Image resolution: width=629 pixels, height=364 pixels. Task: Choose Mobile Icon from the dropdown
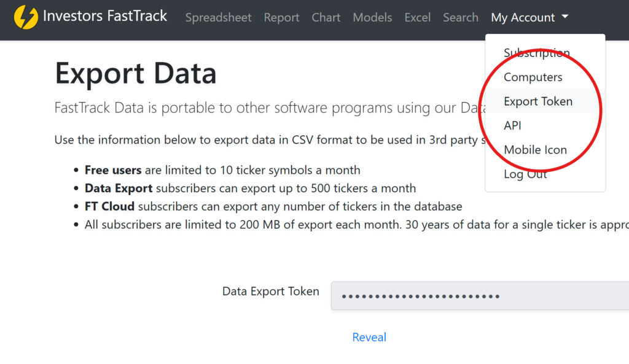click(535, 149)
